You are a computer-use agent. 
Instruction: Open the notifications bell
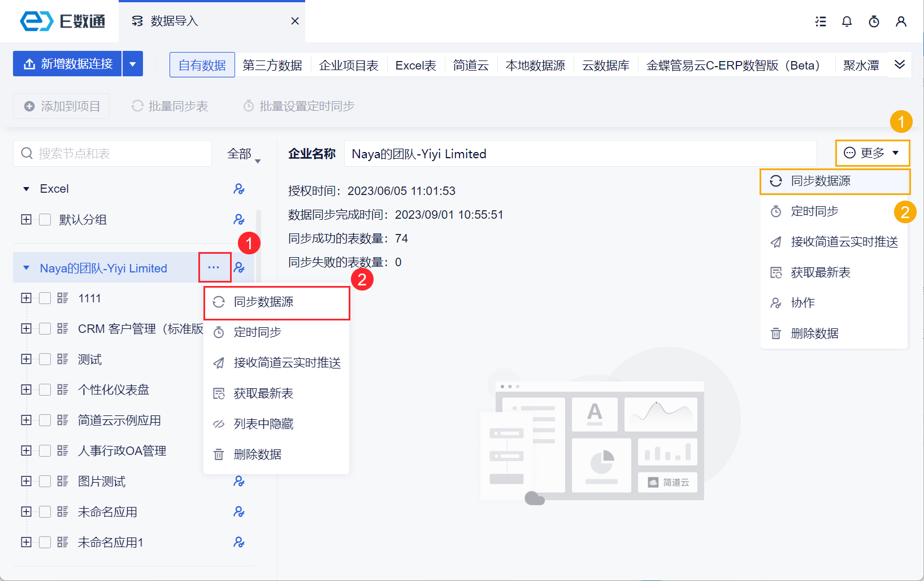(847, 21)
